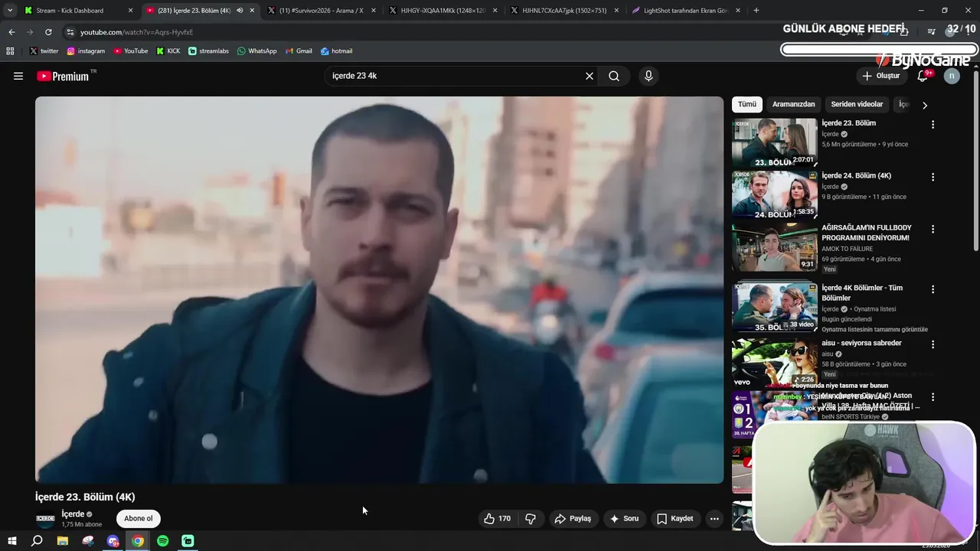980x551 pixels.
Task: Select the Aramanızdan filter chip
Action: point(793,104)
